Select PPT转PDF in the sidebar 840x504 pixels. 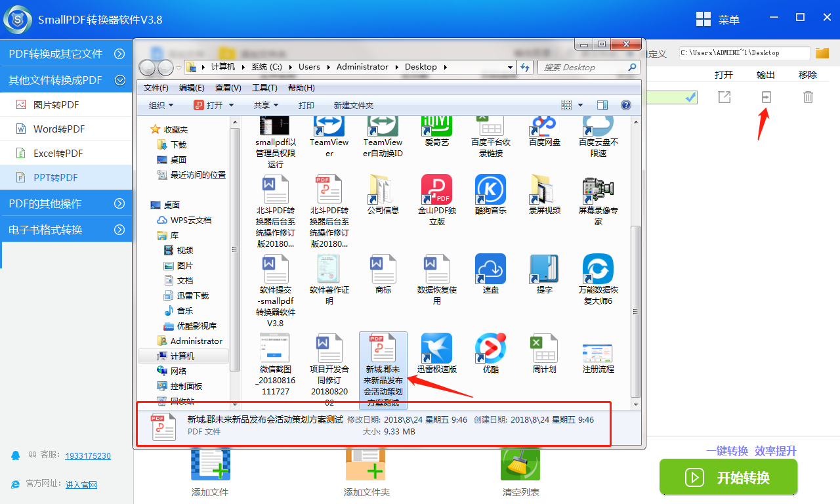[66, 177]
